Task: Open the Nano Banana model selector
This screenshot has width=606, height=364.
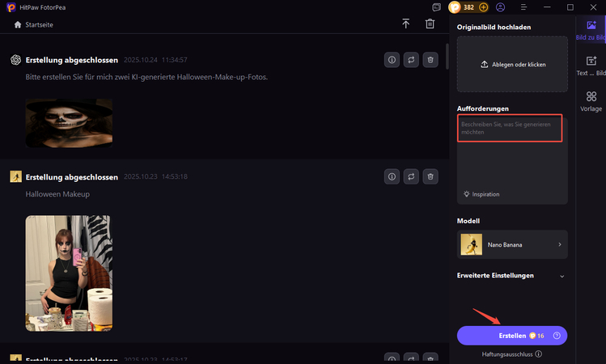Action: coord(512,243)
